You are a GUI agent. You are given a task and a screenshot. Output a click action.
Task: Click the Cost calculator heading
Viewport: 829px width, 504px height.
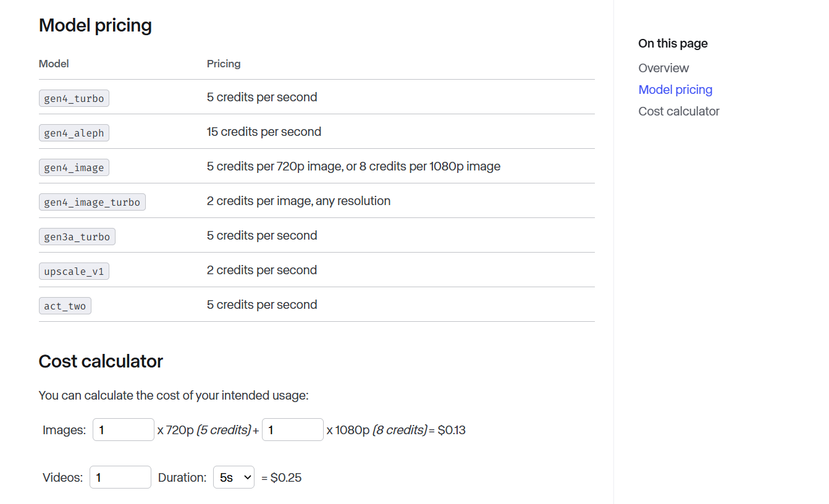click(101, 361)
